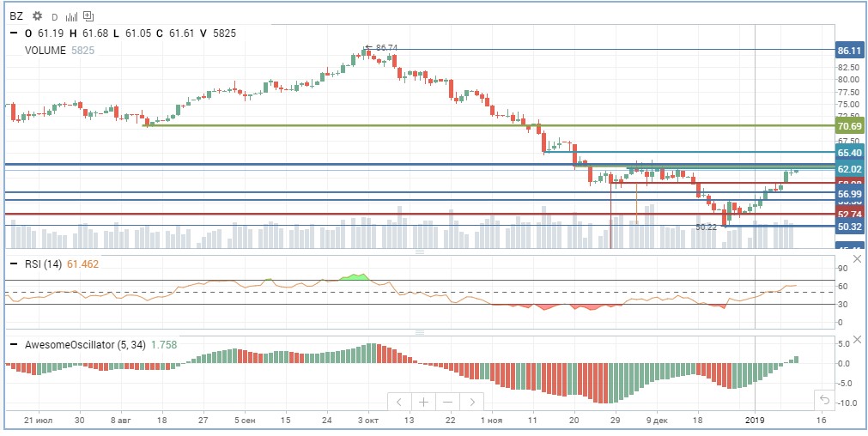Open the D timeframe selector
Screen dimensions: 868x436
coord(54,16)
